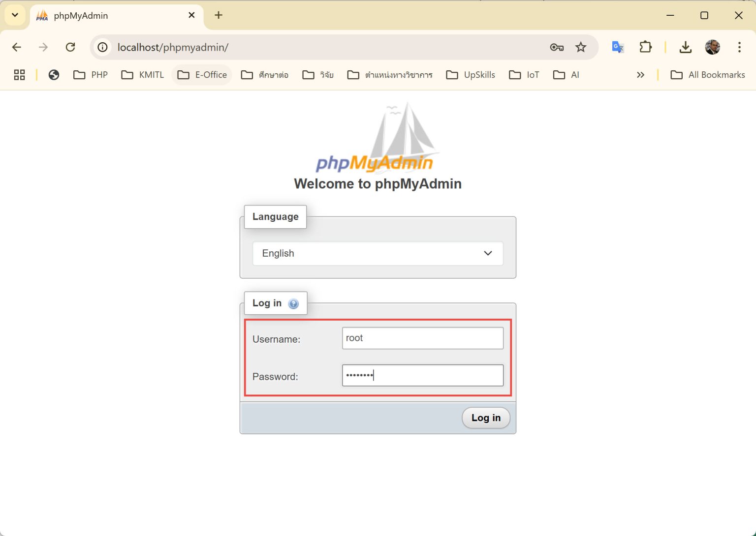The width and height of the screenshot is (756, 536).
Task: Switch to the phpMyAdmin browser tab
Action: point(98,15)
